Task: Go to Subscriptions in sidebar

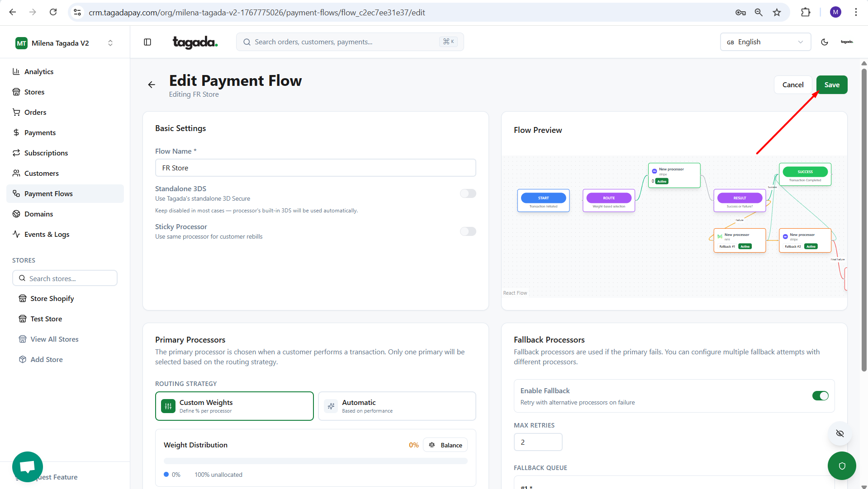Action: pos(46,153)
